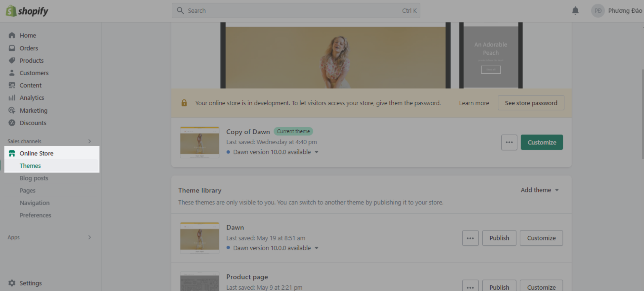Click the Customers person icon
Image resolution: width=644 pixels, height=291 pixels.
[x=12, y=73]
